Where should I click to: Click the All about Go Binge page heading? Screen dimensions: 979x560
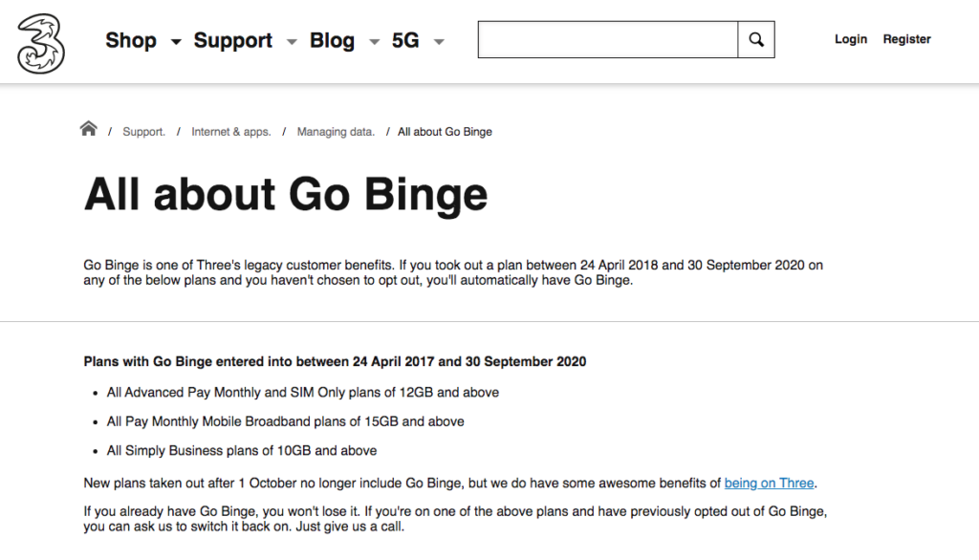point(286,194)
